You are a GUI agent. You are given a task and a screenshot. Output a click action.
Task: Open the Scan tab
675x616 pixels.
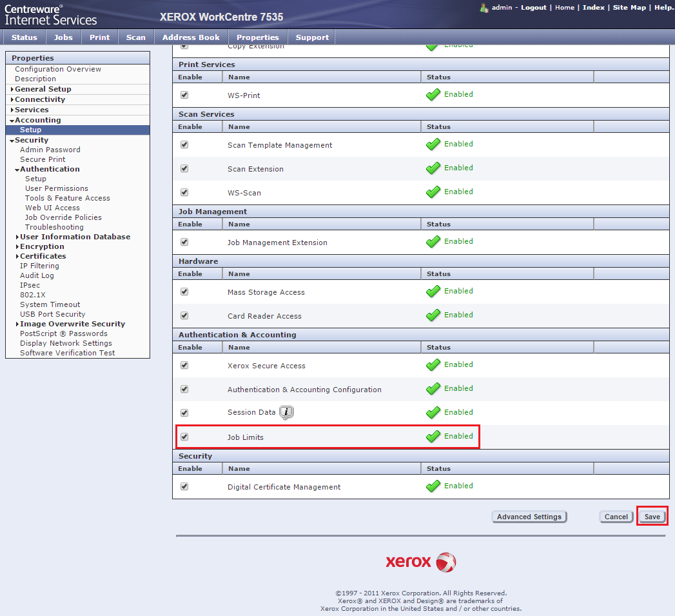pyautogui.click(x=135, y=37)
